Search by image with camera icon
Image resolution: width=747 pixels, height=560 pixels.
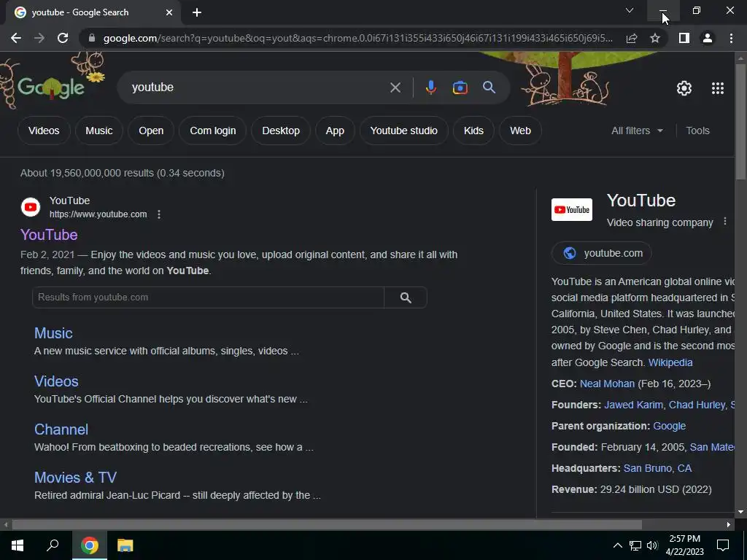(x=460, y=87)
